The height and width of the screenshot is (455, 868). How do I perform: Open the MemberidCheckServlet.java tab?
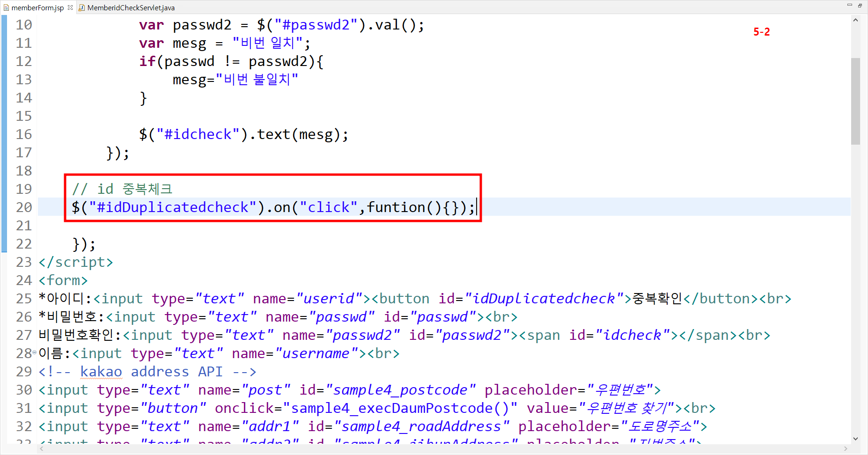pos(131,7)
